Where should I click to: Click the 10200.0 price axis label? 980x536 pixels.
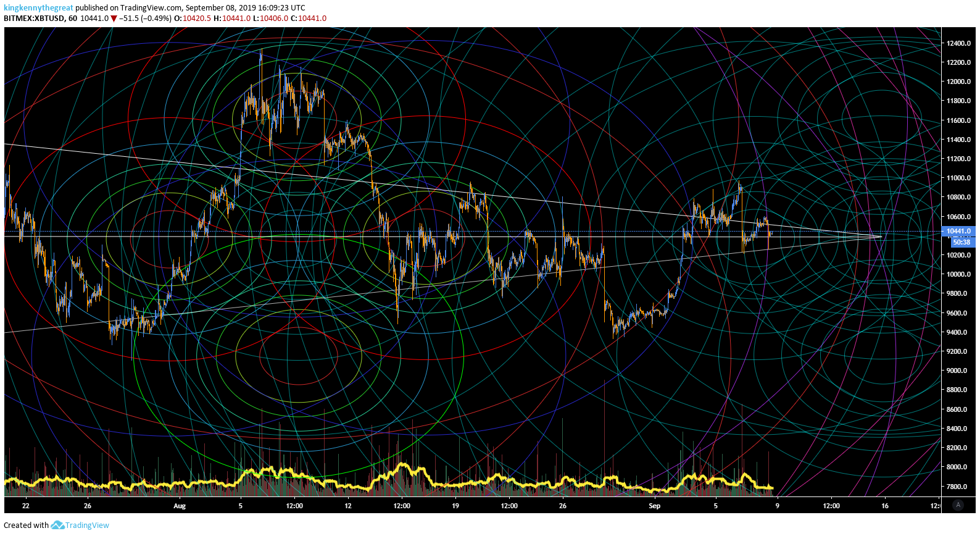pos(958,255)
